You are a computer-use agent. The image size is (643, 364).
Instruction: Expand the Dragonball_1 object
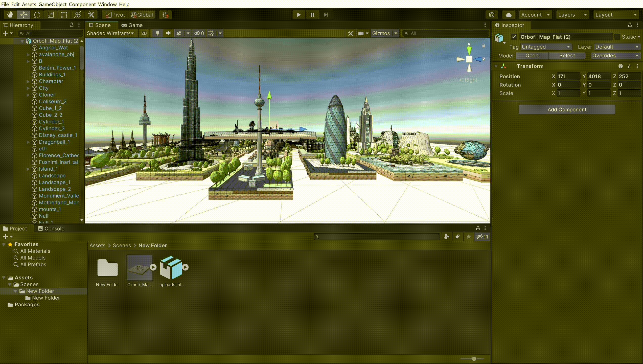tap(28, 142)
